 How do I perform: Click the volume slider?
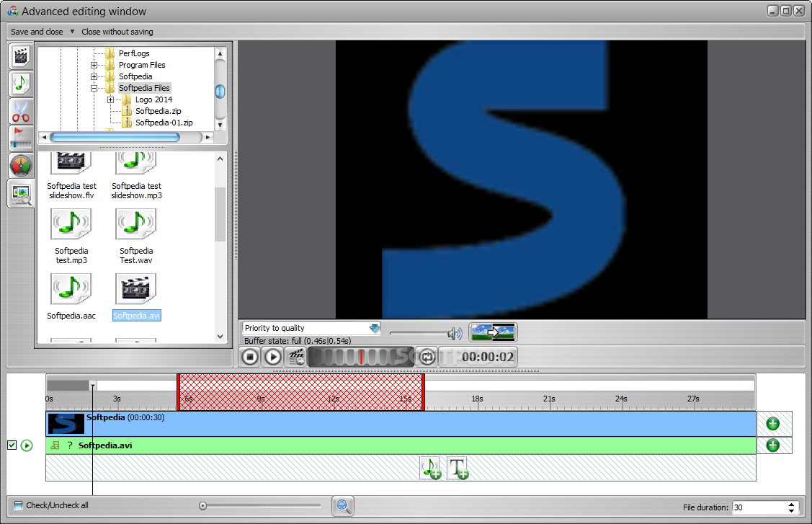(x=420, y=333)
